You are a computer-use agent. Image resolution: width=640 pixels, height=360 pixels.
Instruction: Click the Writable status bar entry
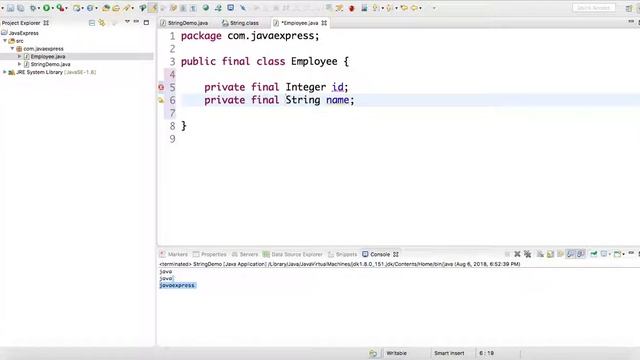(396, 353)
